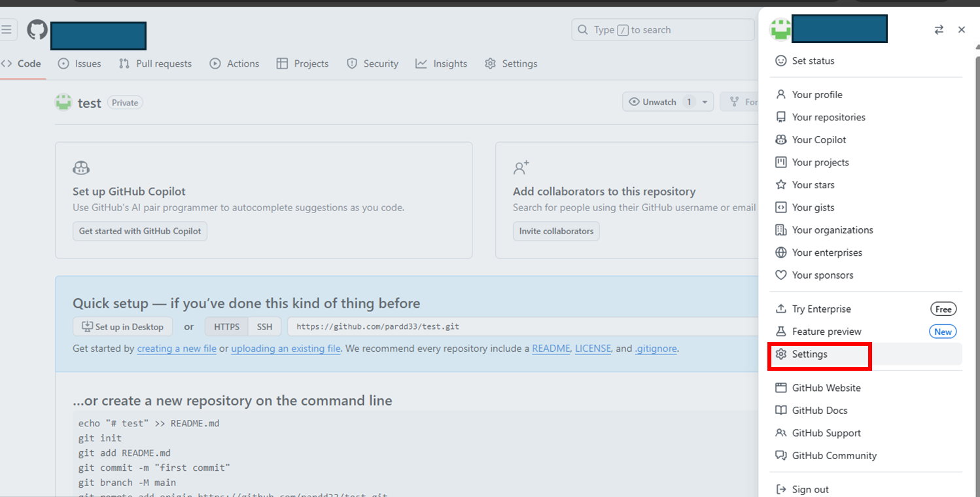980x497 pixels.
Task: Click the person icon beside Your profile
Action: pyautogui.click(x=780, y=95)
